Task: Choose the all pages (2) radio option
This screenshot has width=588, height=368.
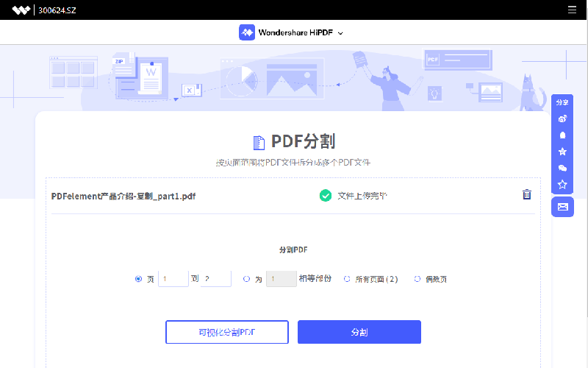Action: point(347,279)
